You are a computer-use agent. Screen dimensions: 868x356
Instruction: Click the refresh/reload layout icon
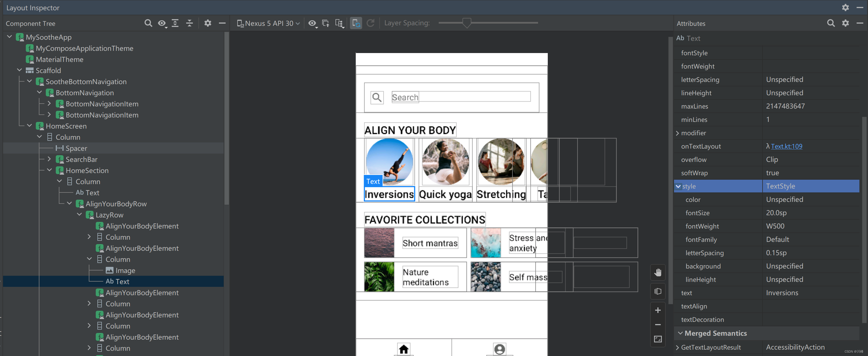click(x=371, y=23)
